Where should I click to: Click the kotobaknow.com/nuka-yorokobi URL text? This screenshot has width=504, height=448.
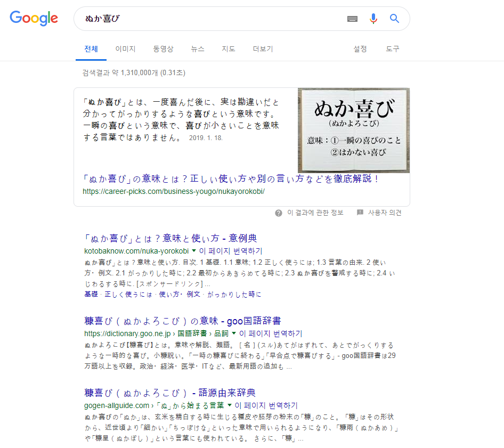[136, 251]
